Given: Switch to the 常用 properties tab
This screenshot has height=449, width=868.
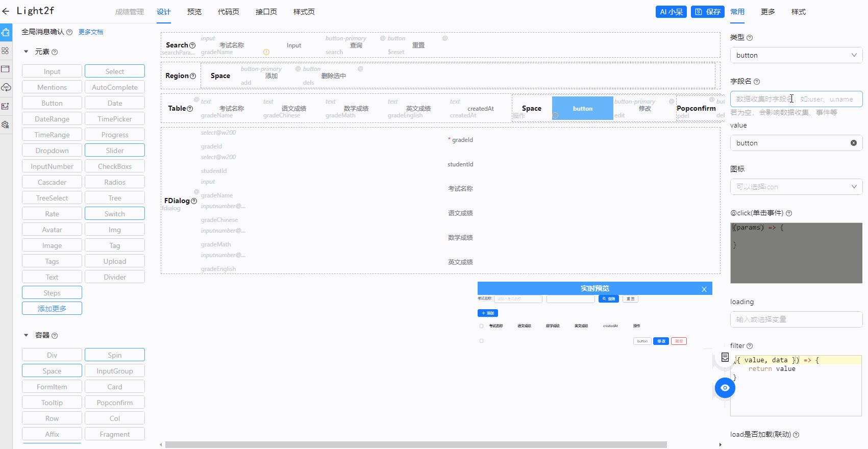Looking at the screenshot, I should (737, 12).
